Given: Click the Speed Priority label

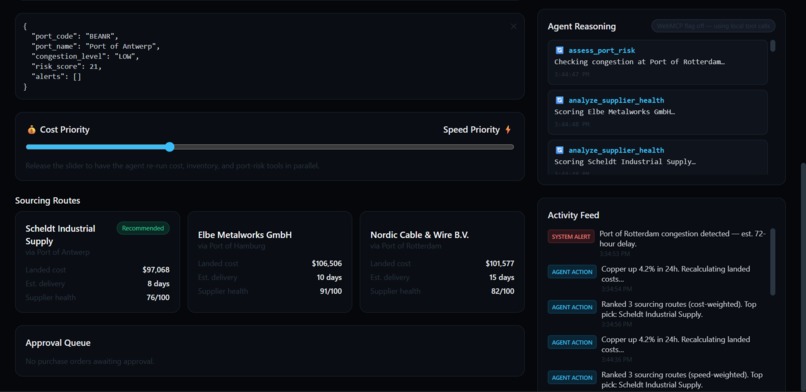Looking at the screenshot, I should tap(471, 130).
